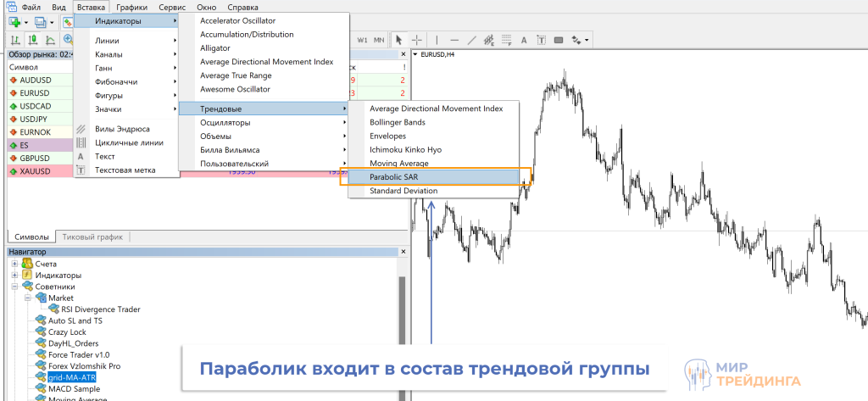Switch to bar chart view
The height and width of the screenshot is (401, 868).
pos(15,40)
